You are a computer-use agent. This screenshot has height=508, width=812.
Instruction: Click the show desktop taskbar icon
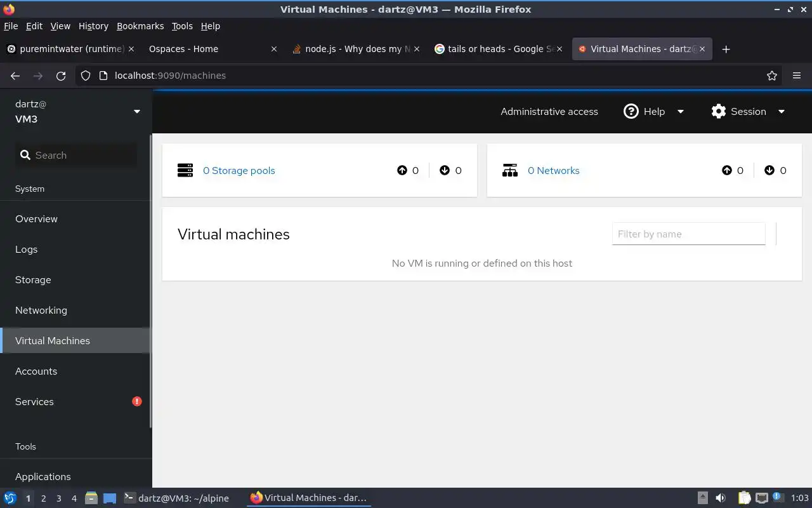(x=109, y=498)
